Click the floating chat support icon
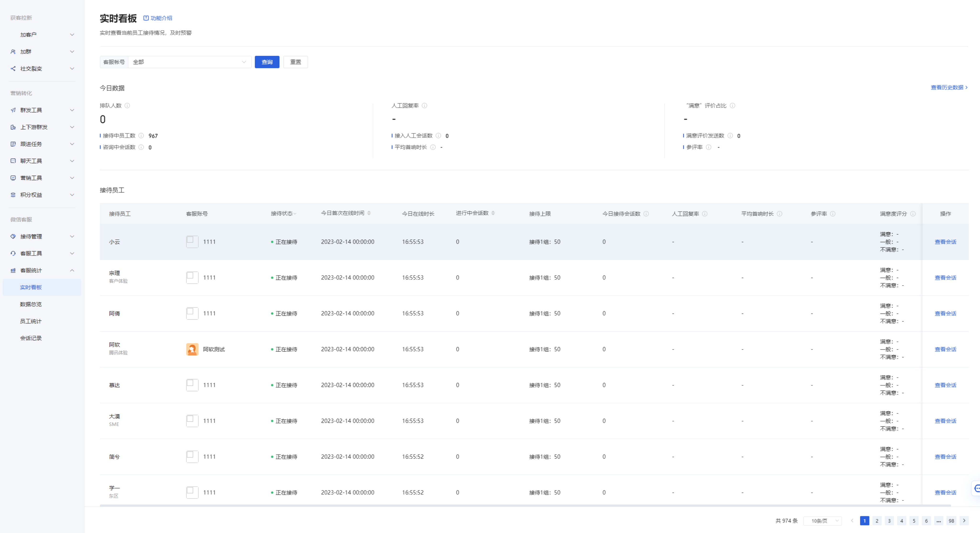 (977, 488)
